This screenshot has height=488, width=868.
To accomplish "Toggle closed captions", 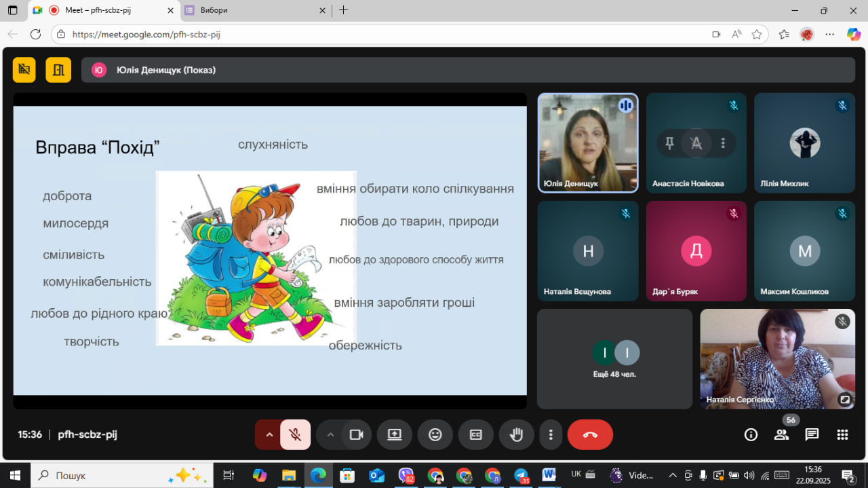I will [x=476, y=435].
